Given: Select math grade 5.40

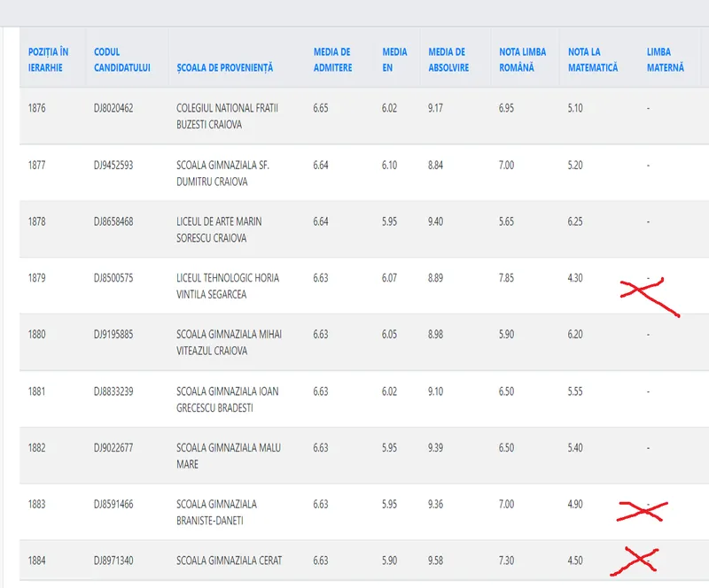Looking at the screenshot, I should (x=575, y=448).
